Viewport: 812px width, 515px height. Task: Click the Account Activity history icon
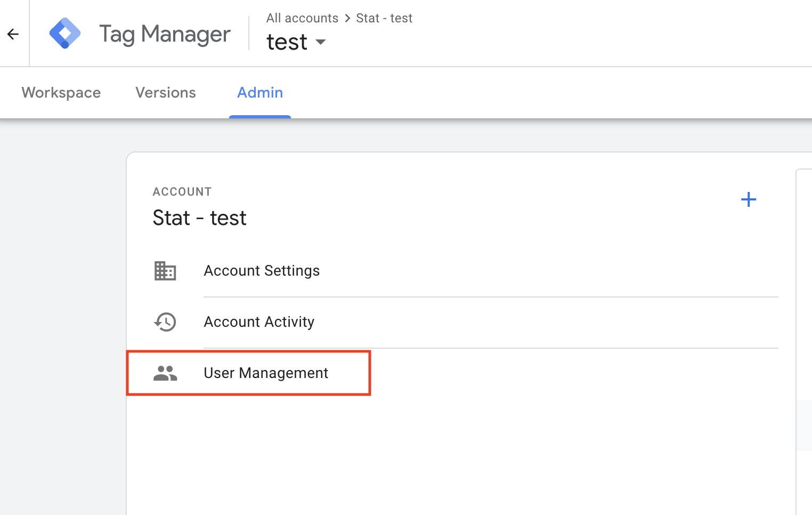pos(165,322)
